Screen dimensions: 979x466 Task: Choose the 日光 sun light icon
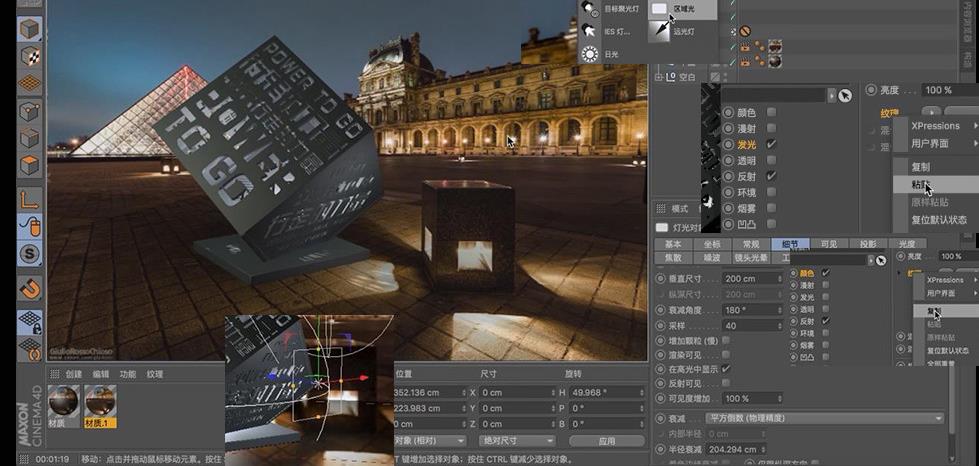589,54
